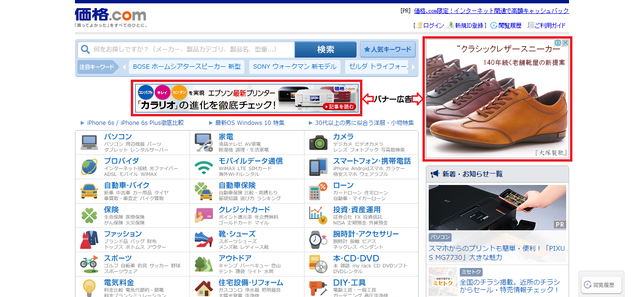The height and width of the screenshot is (297, 644).
Task: Open the スマートフォン・携帯電話 phone icon
Action: pyautogui.click(x=318, y=167)
